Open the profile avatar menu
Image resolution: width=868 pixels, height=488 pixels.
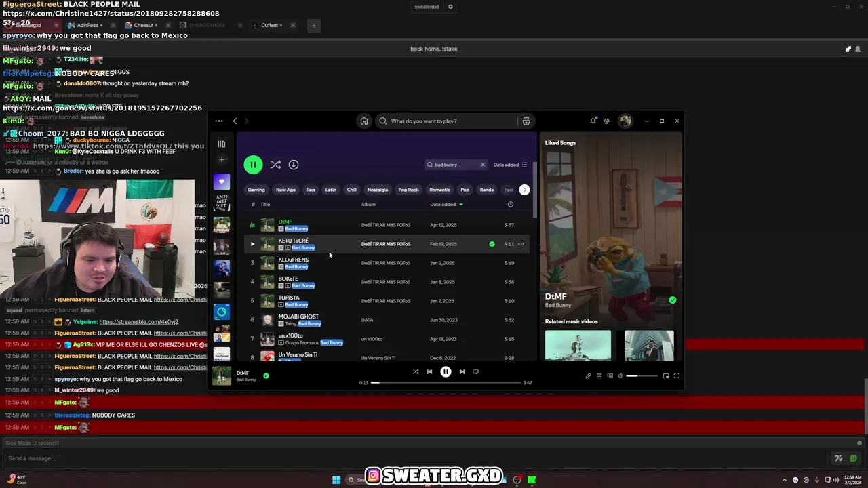(625, 121)
